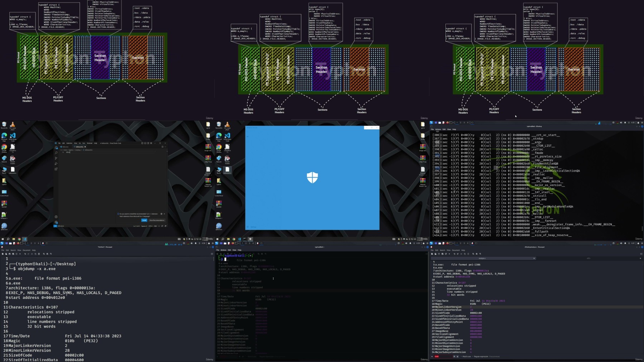Close the search bar in analyze.c Mousepad
The height and width of the screenshot is (362, 644).
pyautogui.click(x=432, y=357)
